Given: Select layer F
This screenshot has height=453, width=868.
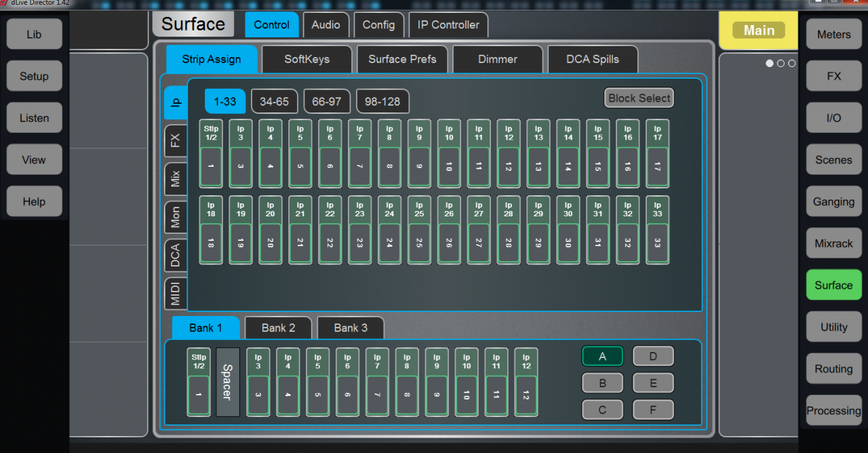Looking at the screenshot, I should pyautogui.click(x=653, y=410).
